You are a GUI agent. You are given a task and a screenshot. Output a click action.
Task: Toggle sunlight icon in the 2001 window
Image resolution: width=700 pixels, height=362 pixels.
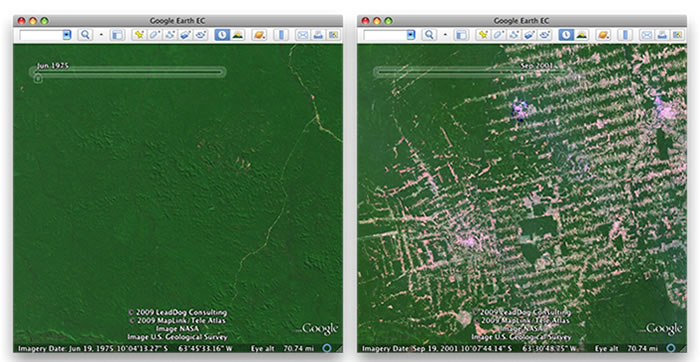tap(581, 35)
